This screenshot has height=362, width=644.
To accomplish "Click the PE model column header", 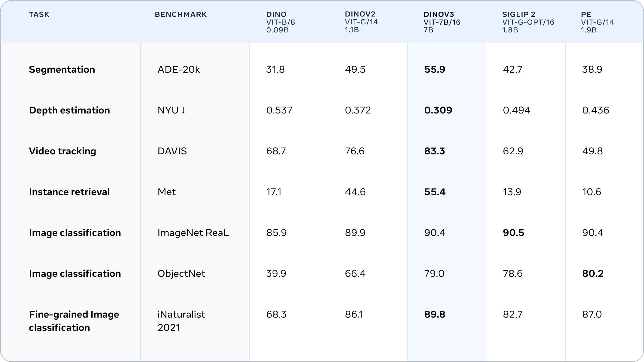I will point(586,14).
